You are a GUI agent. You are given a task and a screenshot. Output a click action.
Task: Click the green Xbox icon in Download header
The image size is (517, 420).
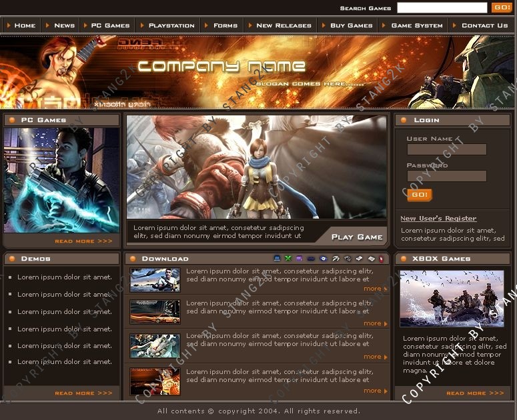coord(288,259)
